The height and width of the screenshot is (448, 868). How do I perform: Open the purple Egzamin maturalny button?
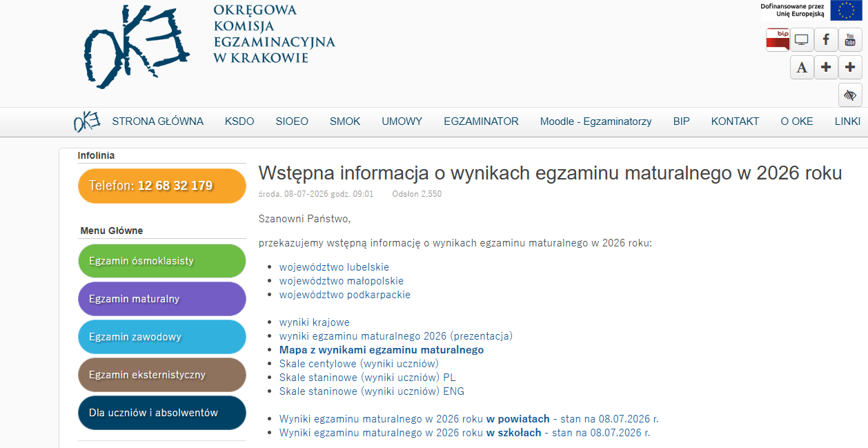[x=162, y=299]
